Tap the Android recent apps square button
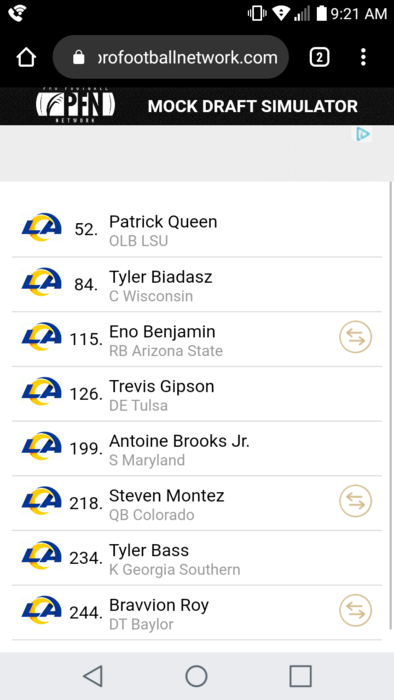 pos(300,676)
